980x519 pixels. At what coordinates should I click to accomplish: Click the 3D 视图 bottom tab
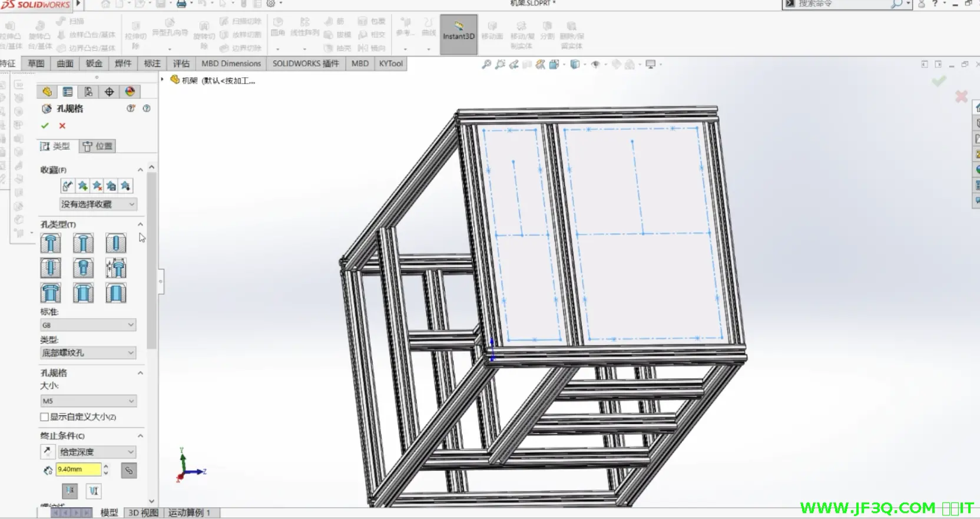point(143,513)
